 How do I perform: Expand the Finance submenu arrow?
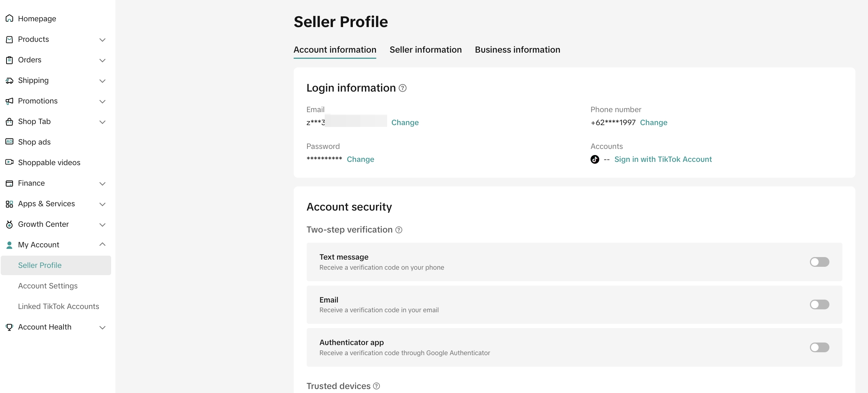[x=102, y=184]
